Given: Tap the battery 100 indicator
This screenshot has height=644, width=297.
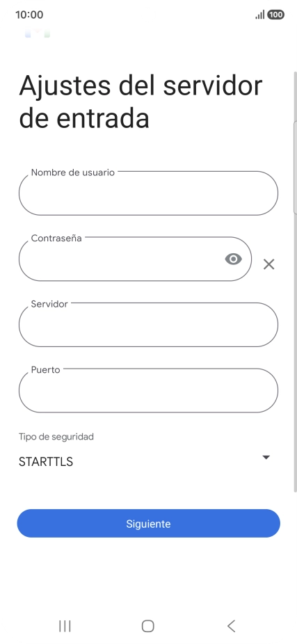Looking at the screenshot, I should pyautogui.click(x=275, y=15).
